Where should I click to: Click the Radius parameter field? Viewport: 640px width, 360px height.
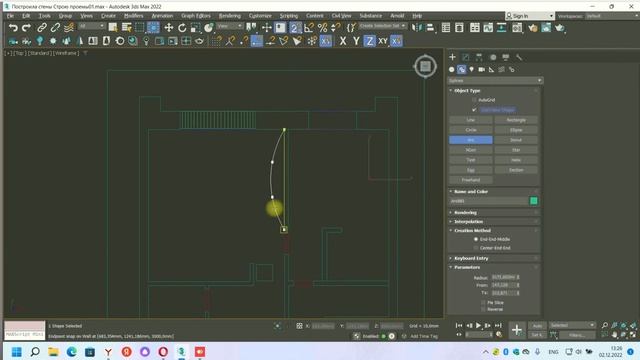(504, 278)
